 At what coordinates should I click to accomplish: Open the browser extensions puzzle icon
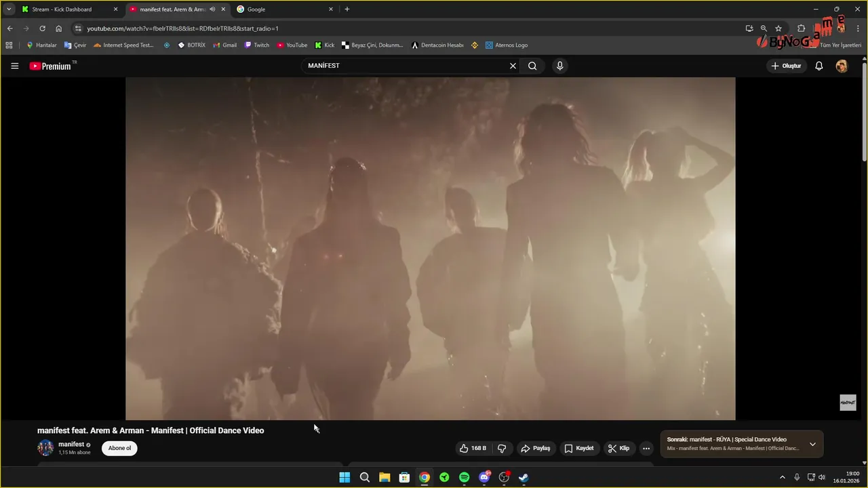pyautogui.click(x=801, y=28)
